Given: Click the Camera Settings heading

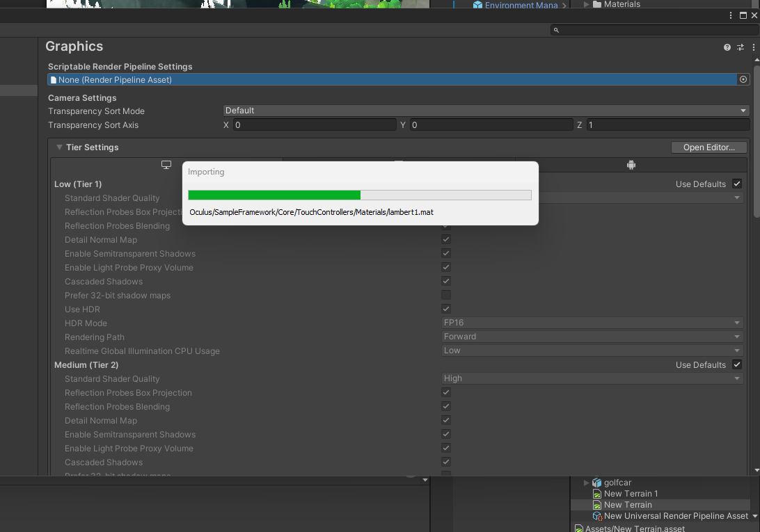Looking at the screenshot, I should pyautogui.click(x=82, y=98).
